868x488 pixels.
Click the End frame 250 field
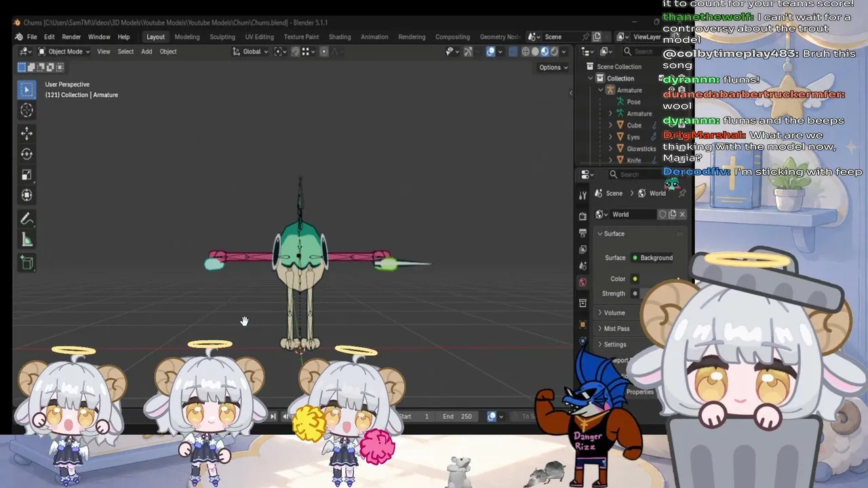[457, 416]
